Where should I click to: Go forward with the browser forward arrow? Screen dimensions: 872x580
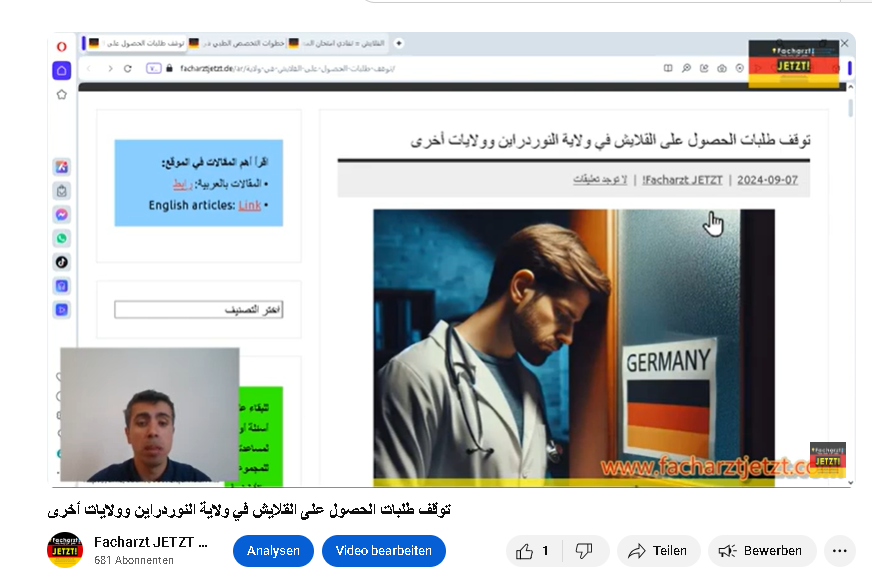tap(110, 68)
